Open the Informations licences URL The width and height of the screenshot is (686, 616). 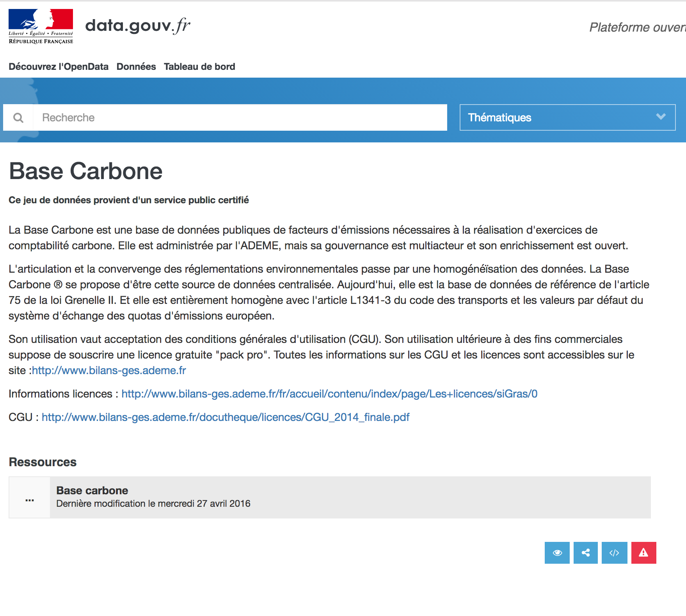[x=329, y=394]
